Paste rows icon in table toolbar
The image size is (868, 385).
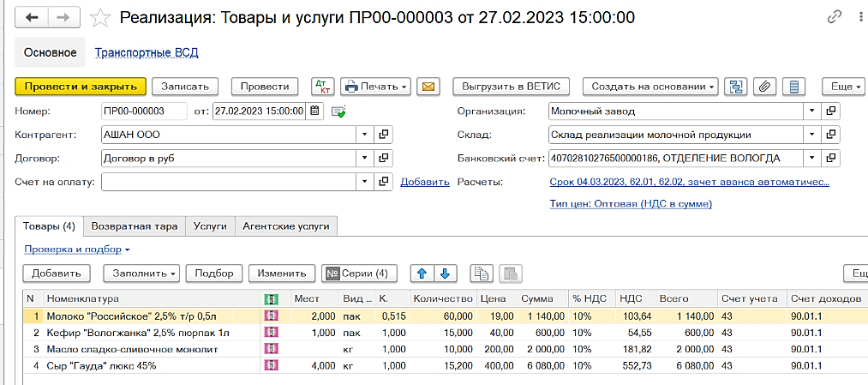[511, 273]
